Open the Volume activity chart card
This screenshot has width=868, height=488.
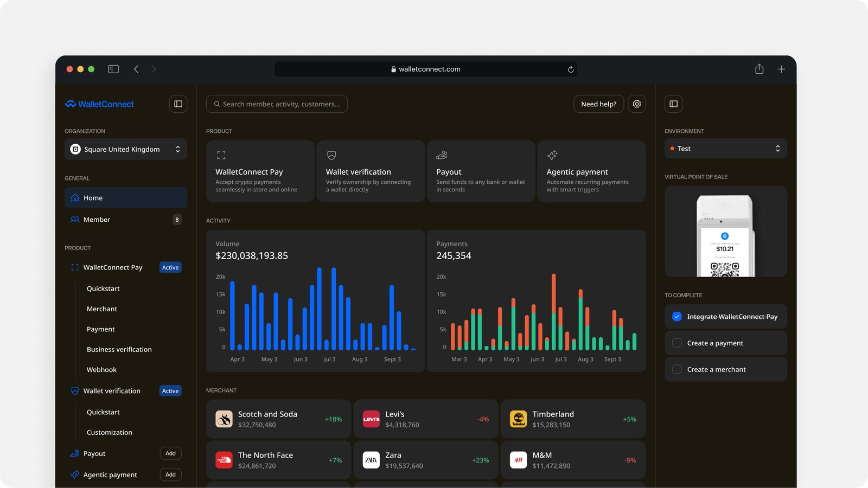point(315,301)
